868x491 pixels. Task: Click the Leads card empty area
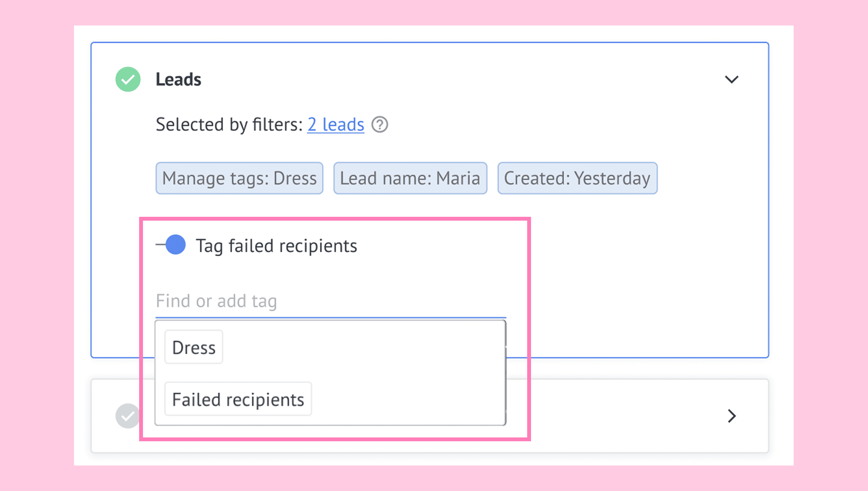(x=641, y=270)
